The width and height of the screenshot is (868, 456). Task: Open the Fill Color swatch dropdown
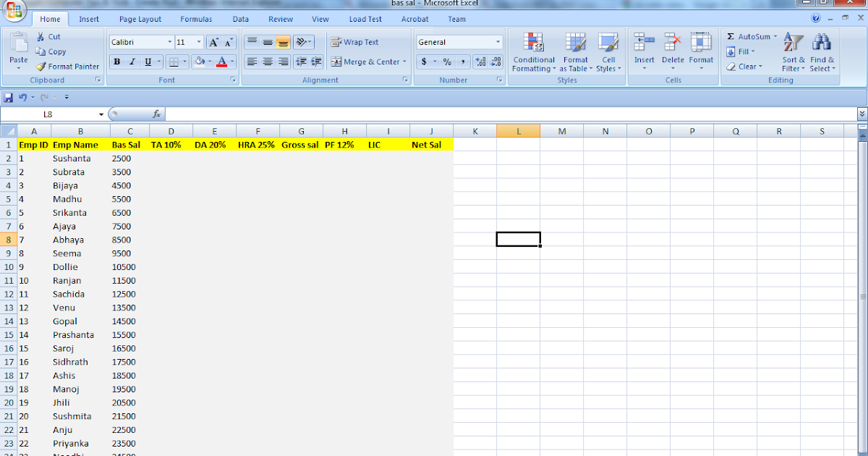tap(209, 61)
